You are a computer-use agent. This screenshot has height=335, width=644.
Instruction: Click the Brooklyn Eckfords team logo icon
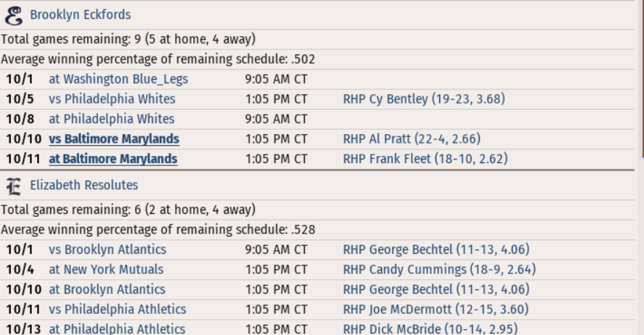pyautogui.click(x=14, y=16)
